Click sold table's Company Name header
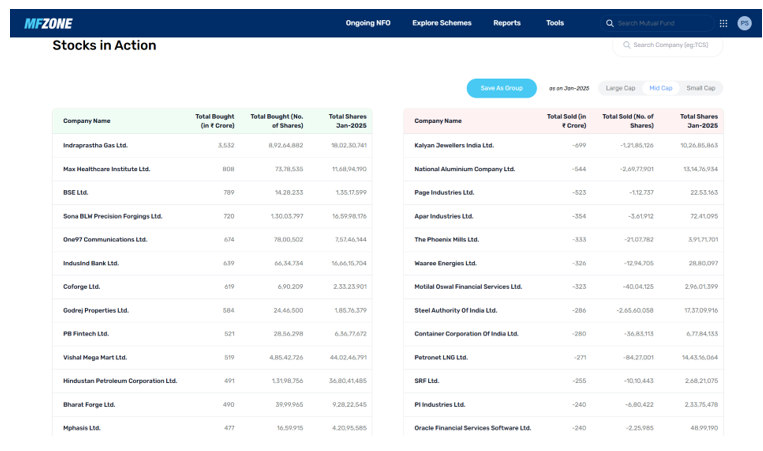 point(438,121)
